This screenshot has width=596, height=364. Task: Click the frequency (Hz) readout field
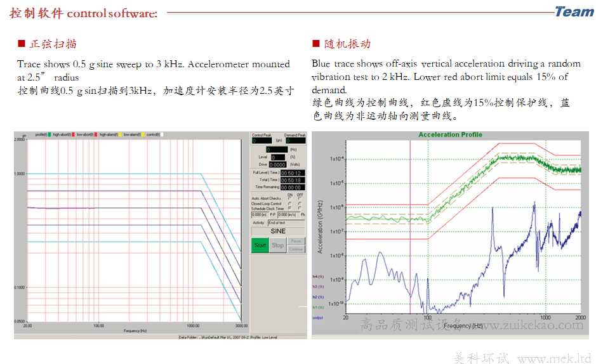[277, 149]
